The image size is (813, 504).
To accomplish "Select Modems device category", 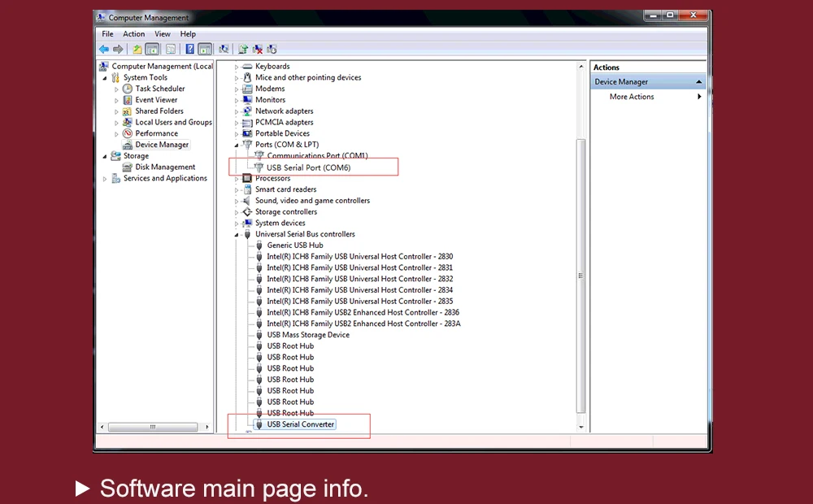I will coord(270,89).
